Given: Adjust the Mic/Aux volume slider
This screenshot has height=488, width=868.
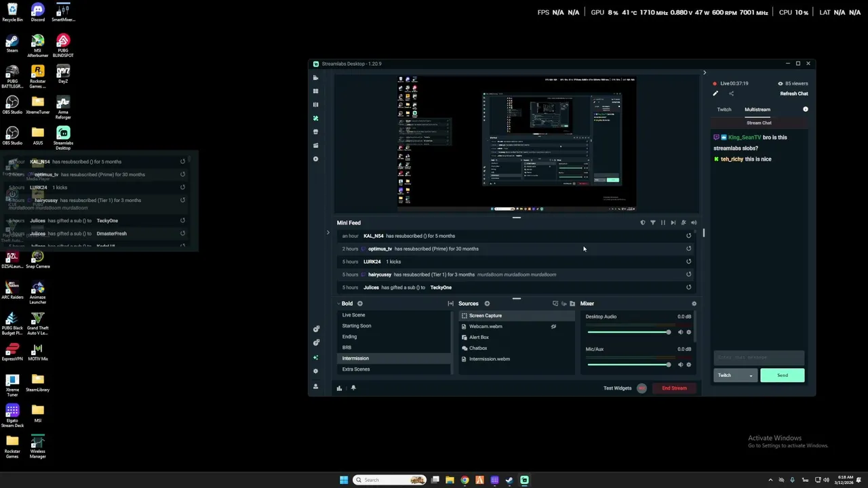Looking at the screenshot, I should [629, 365].
